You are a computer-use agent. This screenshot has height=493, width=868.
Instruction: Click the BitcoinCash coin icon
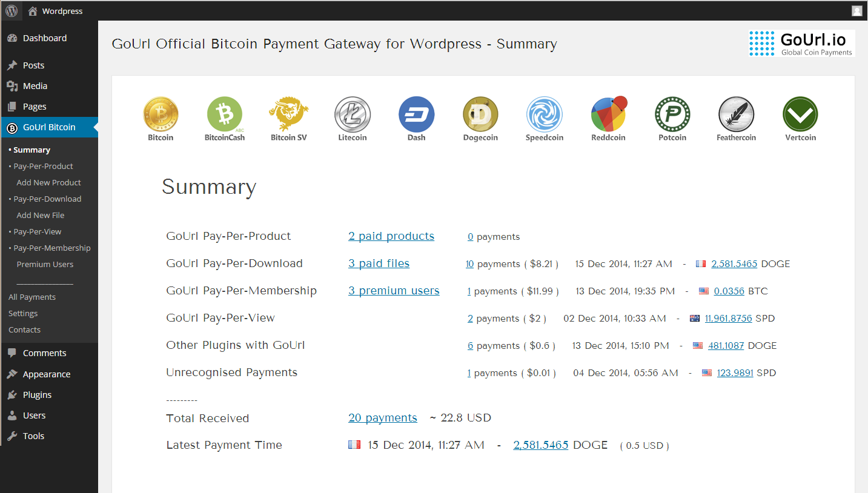tap(225, 114)
